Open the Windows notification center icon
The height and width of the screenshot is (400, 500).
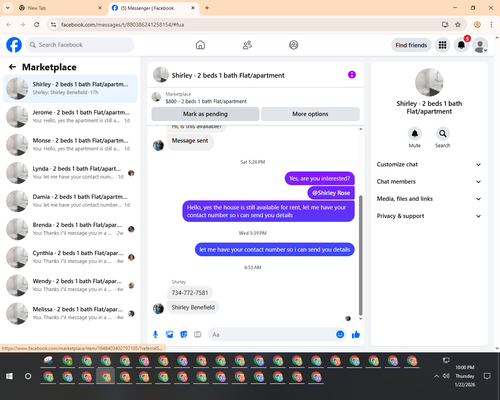pos(487,376)
